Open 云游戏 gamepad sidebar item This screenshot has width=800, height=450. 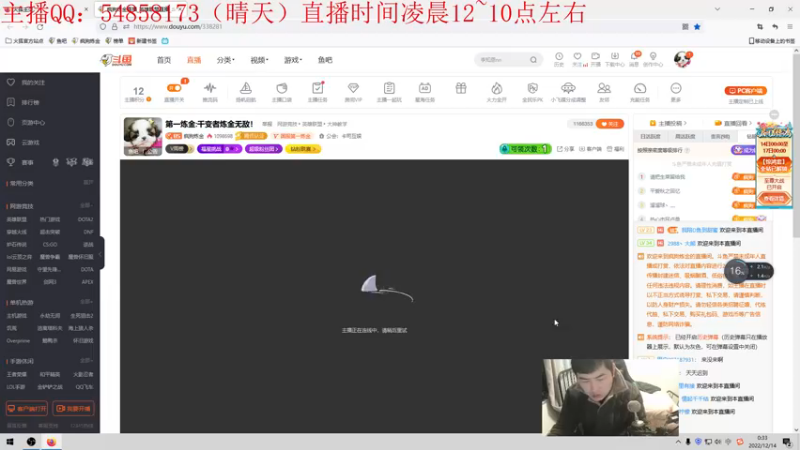tap(24, 142)
